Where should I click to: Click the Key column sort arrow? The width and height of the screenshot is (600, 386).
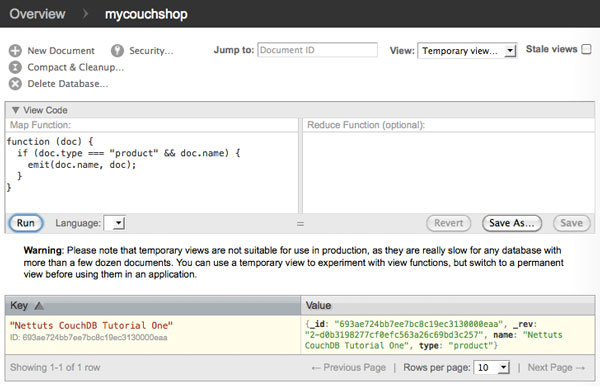coord(39,306)
